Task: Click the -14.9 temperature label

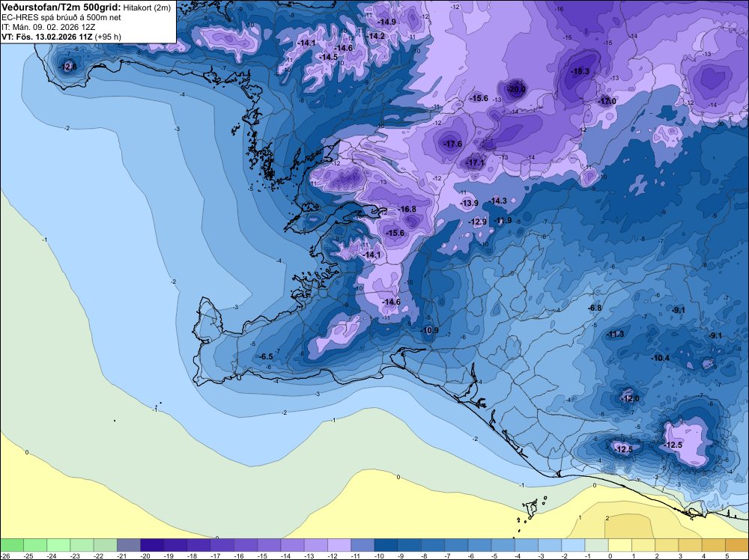Action: tap(387, 22)
